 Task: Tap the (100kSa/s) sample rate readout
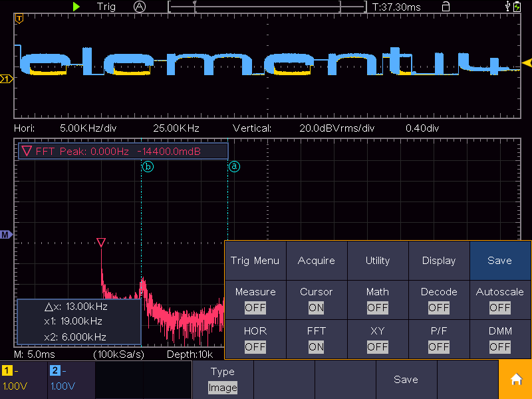(119, 354)
